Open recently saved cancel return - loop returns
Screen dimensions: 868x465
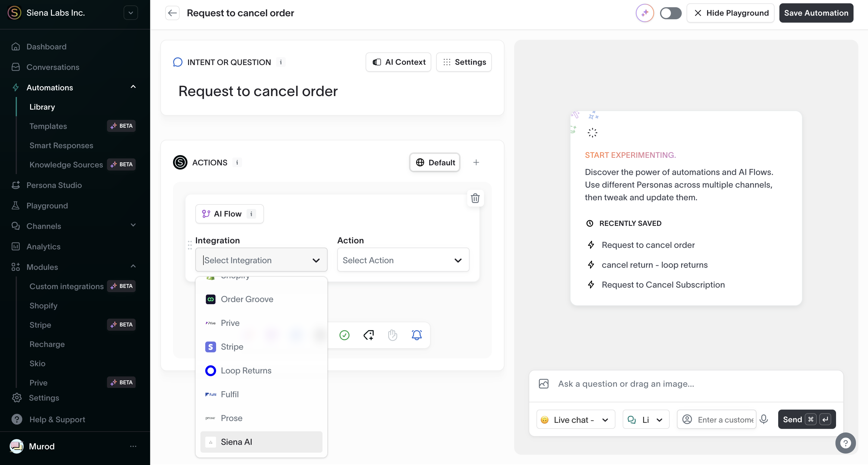[654, 265]
